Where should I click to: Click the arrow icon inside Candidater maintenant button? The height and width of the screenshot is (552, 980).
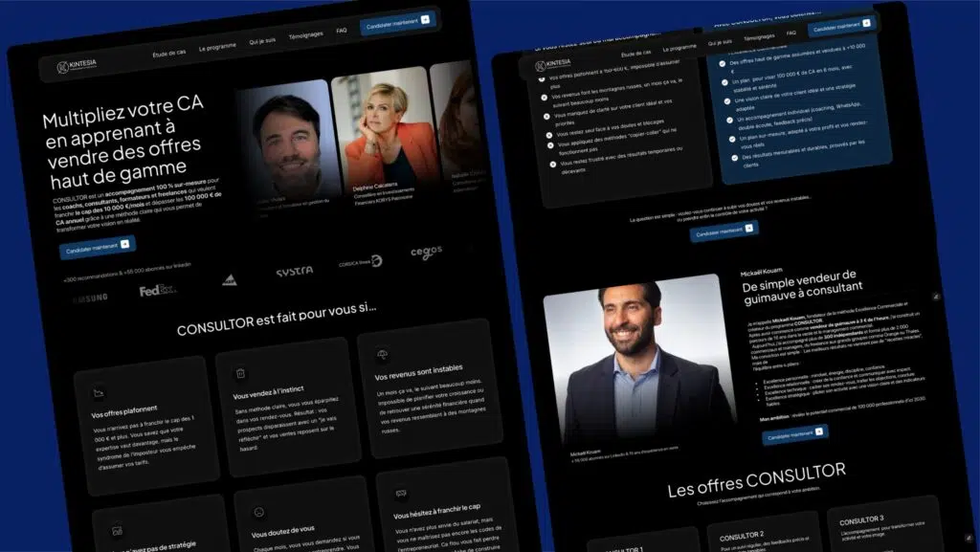pos(425,20)
